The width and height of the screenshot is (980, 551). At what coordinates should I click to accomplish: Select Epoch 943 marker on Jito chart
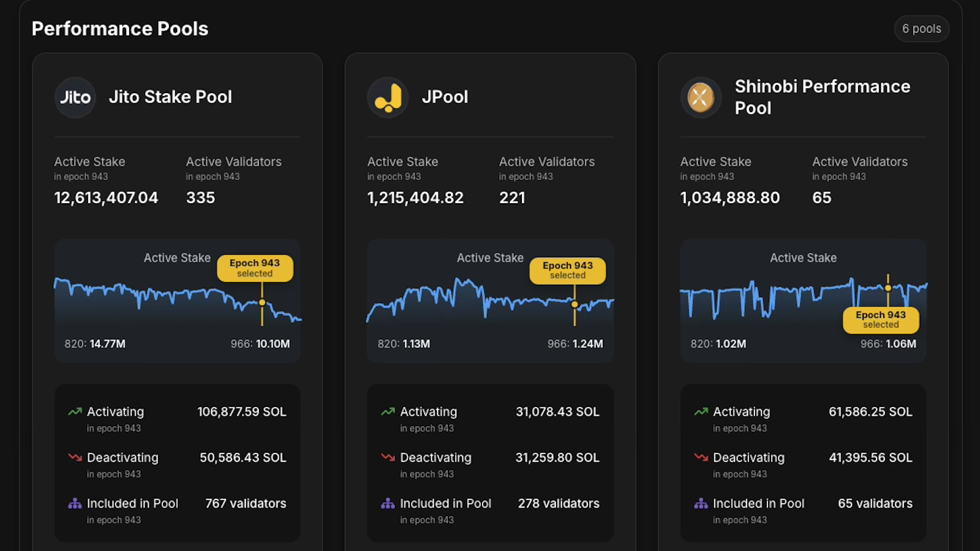(262, 302)
